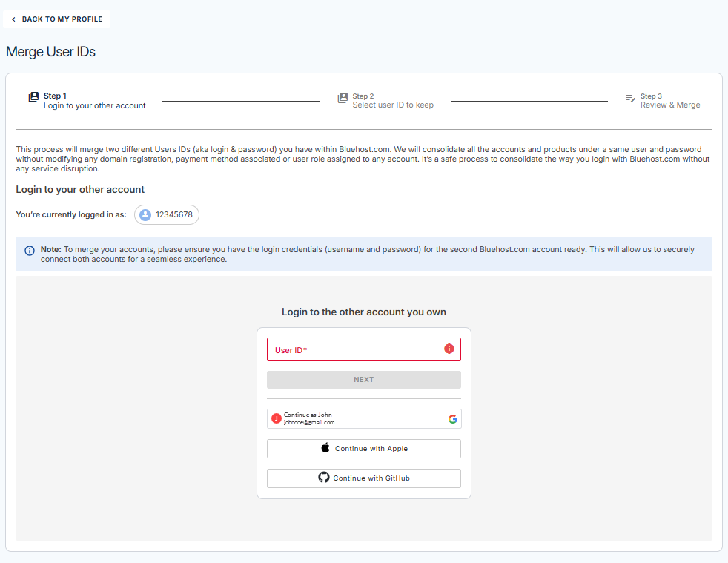This screenshot has height=563, width=728.
Task: Select Continue with GitHub
Action: pos(363,478)
